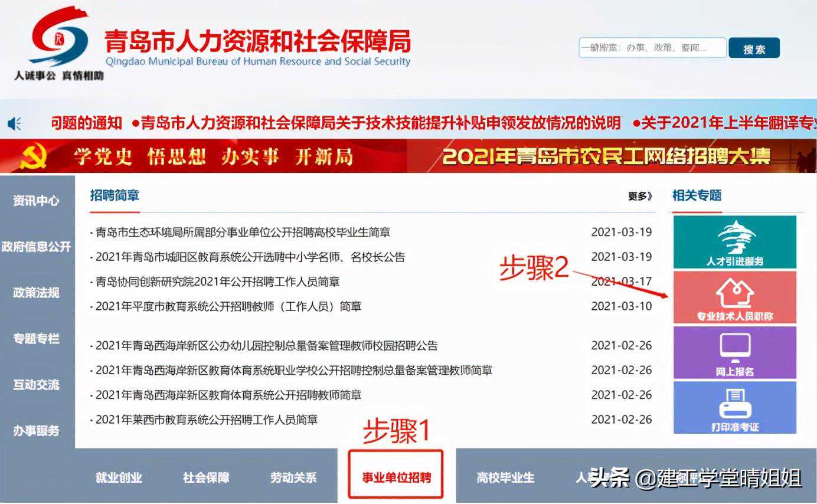
Task: Switch to the 就业创业 tab
Action: point(119,477)
